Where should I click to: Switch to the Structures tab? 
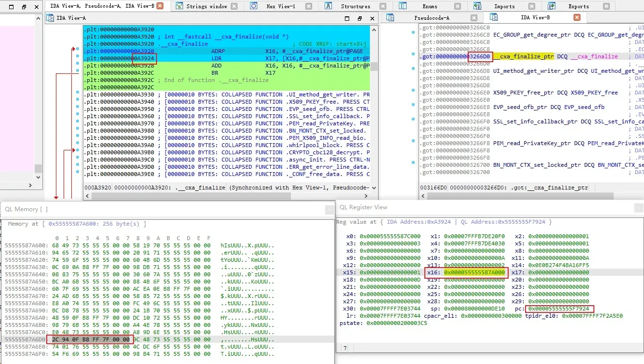(355, 6)
